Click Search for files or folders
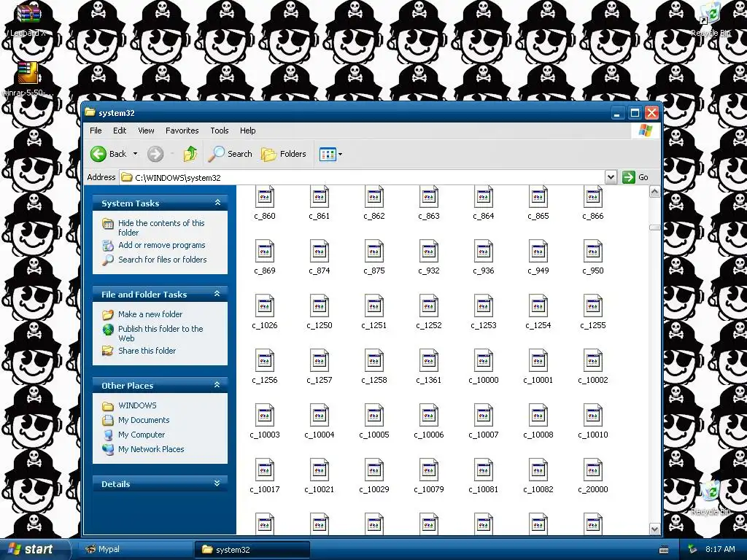The width and height of the screenshot is (747, 560). click(163, 260)
